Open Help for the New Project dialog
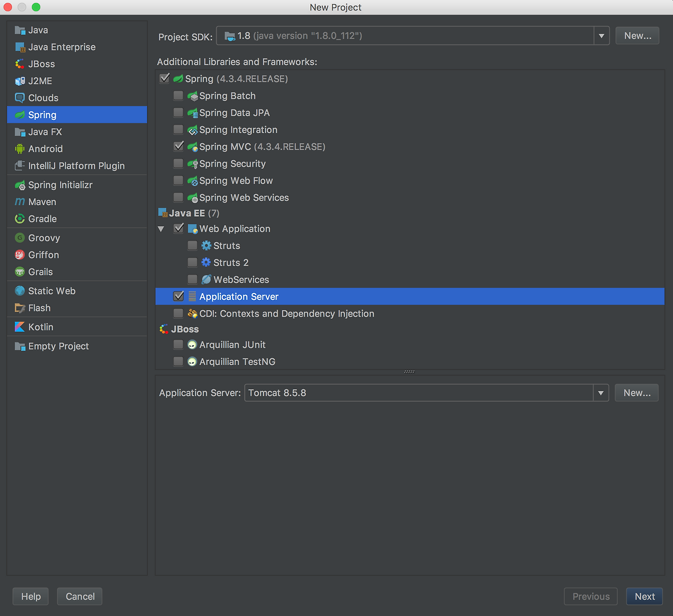The width and height of the screenshot is (673, 616). tap(30, 597)
